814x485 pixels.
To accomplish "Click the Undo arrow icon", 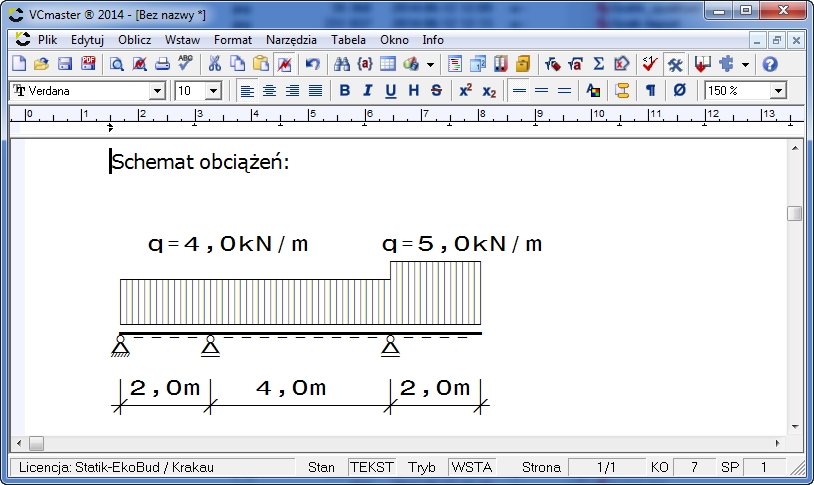I will coord(312,64).
